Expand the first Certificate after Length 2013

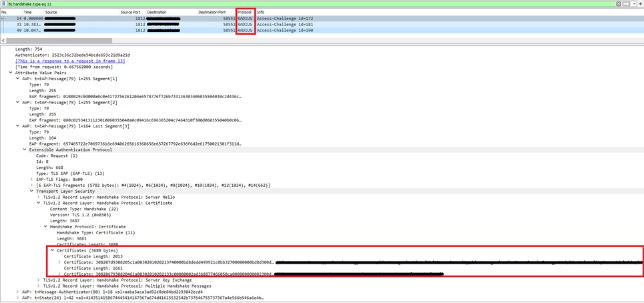click(x=59, y=262)
